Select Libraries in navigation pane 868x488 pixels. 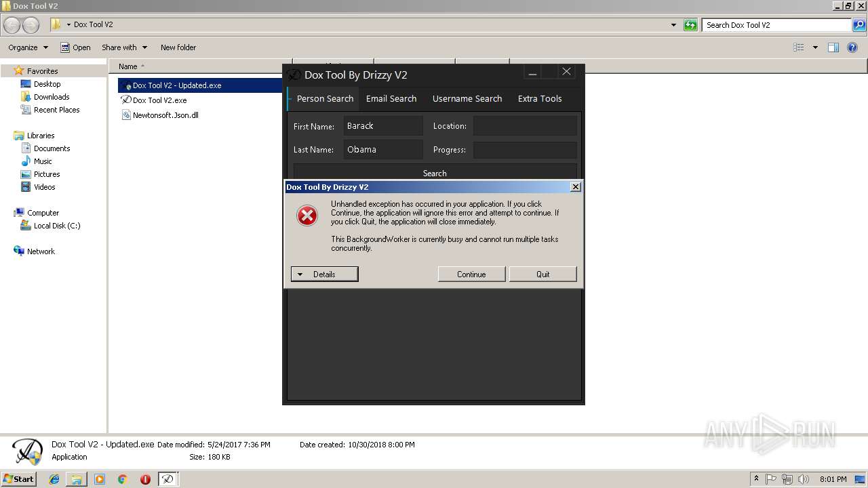tap(41, 136)
